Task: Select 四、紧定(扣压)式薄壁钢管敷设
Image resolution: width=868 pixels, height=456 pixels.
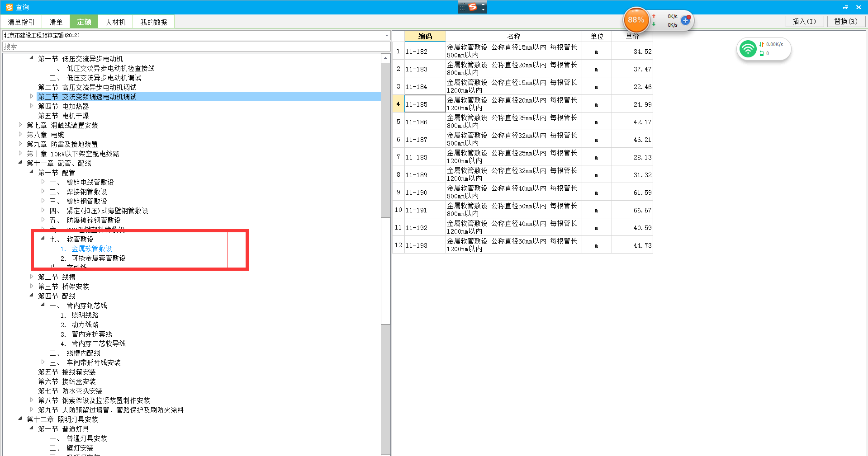Action: 99,211
